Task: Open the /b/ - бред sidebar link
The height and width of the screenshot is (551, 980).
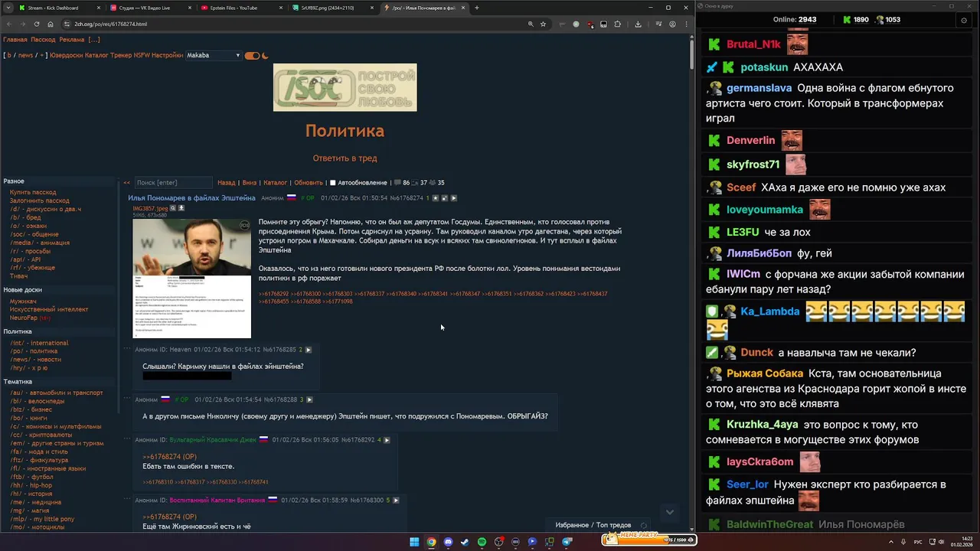Action: [25, 217]
